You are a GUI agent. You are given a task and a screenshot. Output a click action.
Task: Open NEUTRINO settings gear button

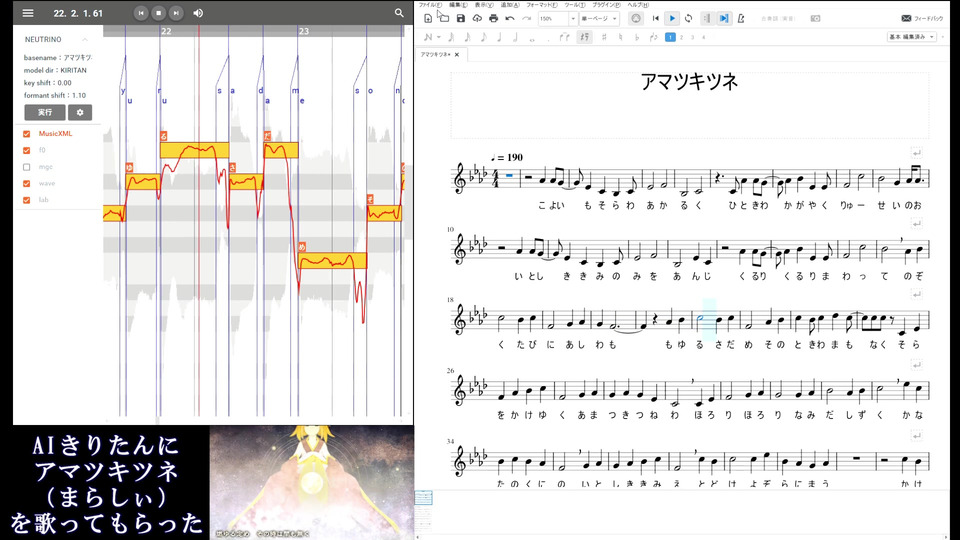pyautogui.click(x=80, y=113)
